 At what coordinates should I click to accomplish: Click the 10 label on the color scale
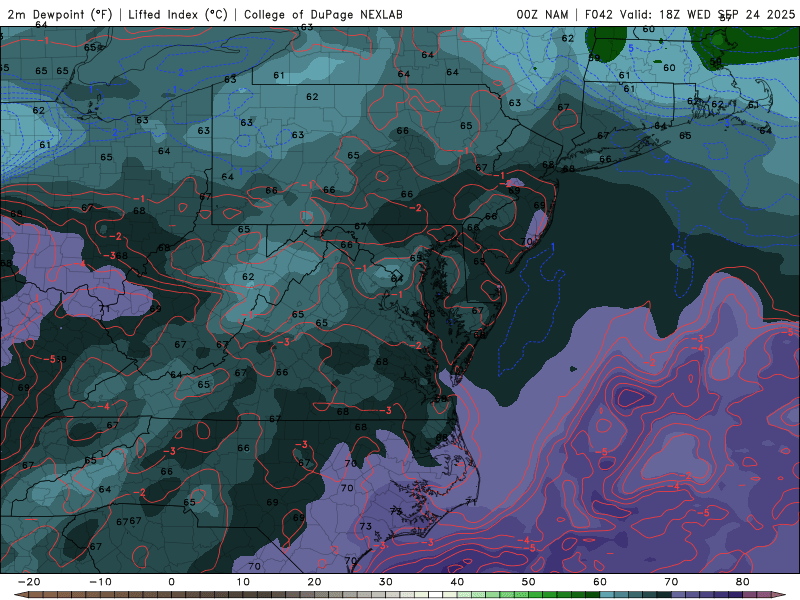coord(243,582)
